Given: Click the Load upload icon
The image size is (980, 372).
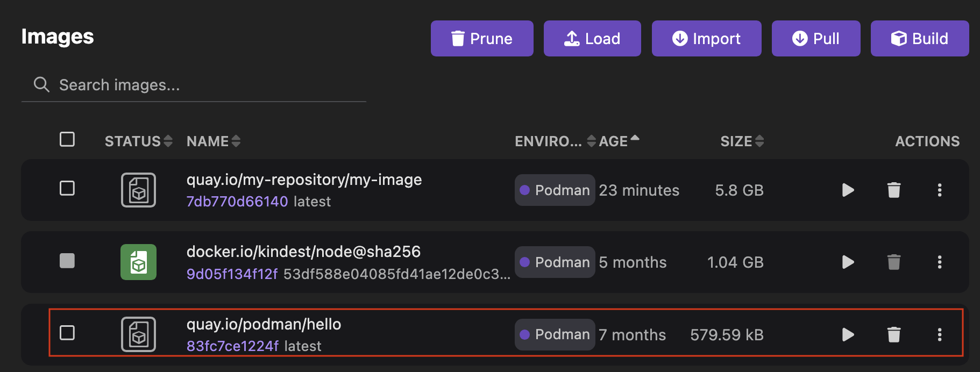Looking at the screenshot, I should pos(570,38).
